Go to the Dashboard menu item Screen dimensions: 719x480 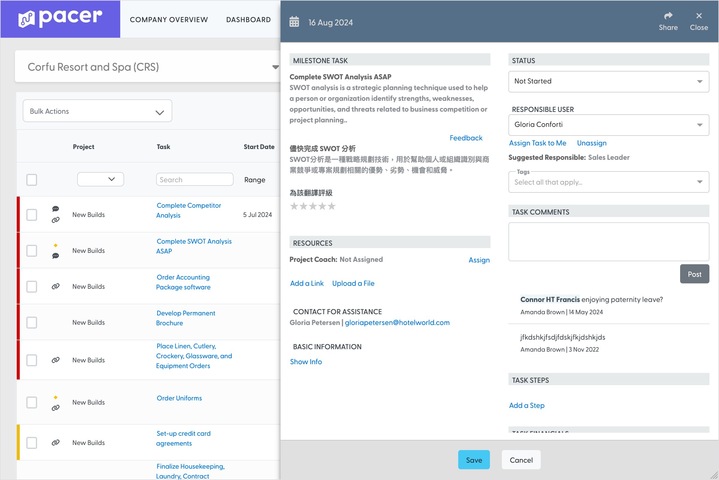pyautogui.click(x=248, y=20)
